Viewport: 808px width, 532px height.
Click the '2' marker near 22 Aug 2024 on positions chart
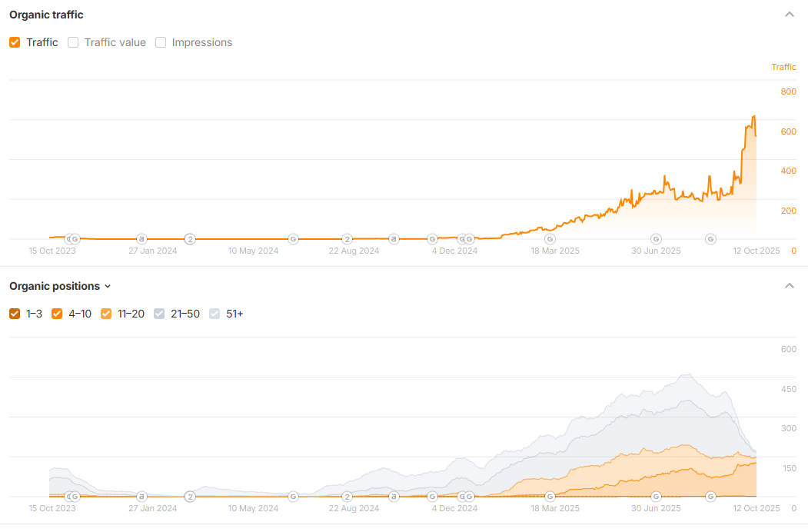pyautogui.click(x=347, y=497)
